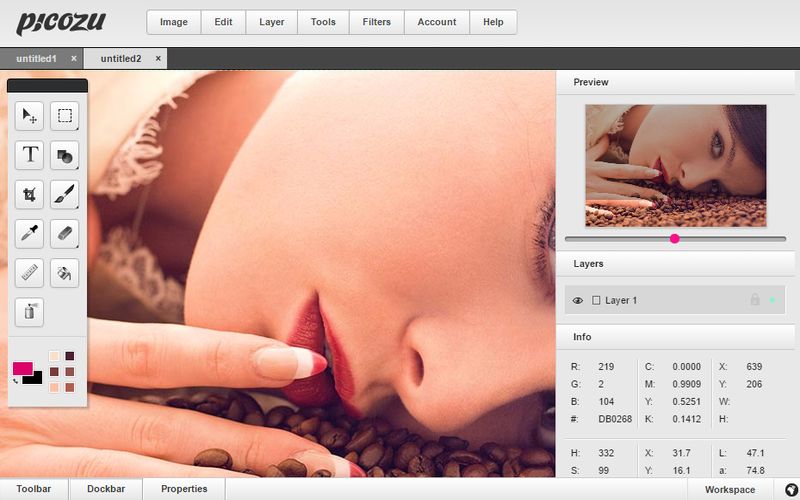Click the Y coordinate value 206
Image resolution: width=800 pixels, height=500 pixels.
tap(754, 384)
